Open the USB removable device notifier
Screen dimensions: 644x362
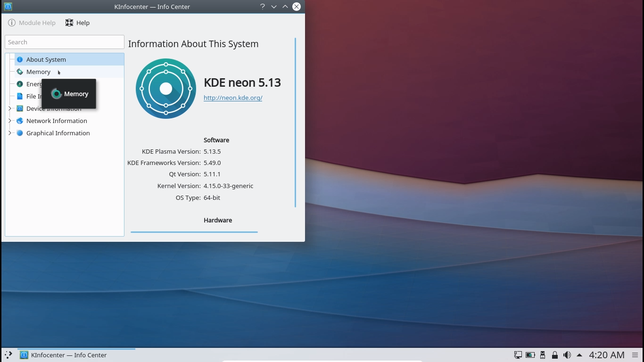(542, 355)
